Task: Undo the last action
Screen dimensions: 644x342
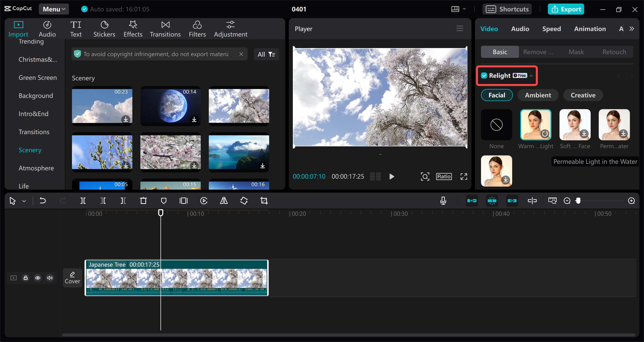Action: pyautogui.click(x=43, y=201)
